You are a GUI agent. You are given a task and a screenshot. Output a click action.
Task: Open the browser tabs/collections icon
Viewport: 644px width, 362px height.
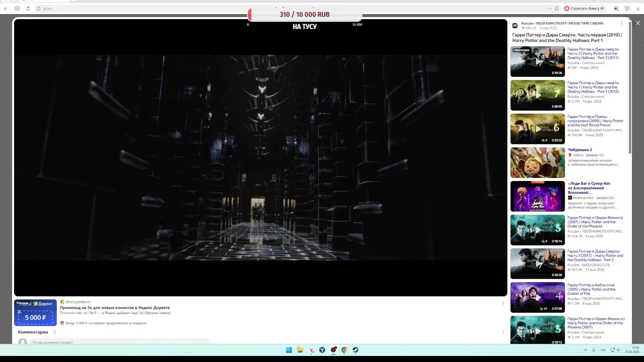coord(627,9)
